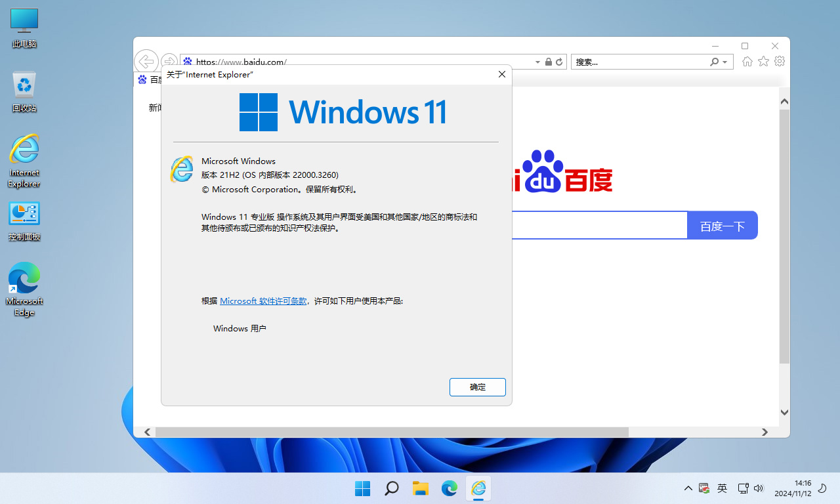840x504 pixels.
Task: Open File Explorer from taskbar
Action: coord(421,488)
